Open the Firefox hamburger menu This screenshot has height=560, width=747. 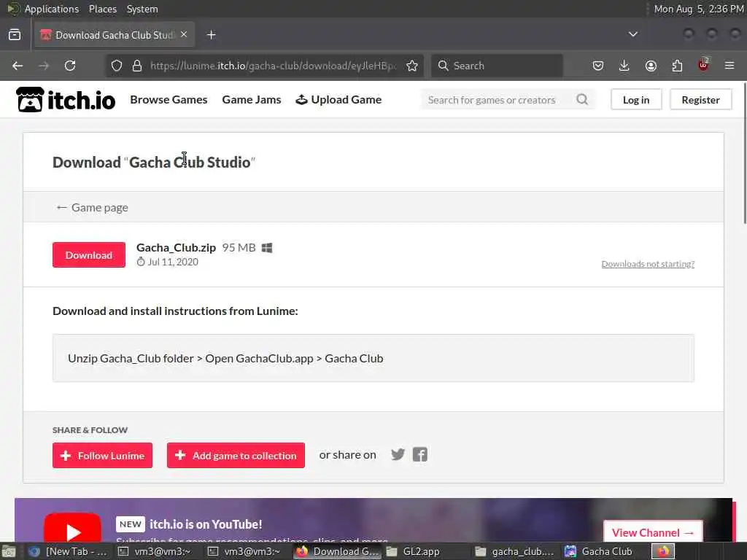pos(729,66)
